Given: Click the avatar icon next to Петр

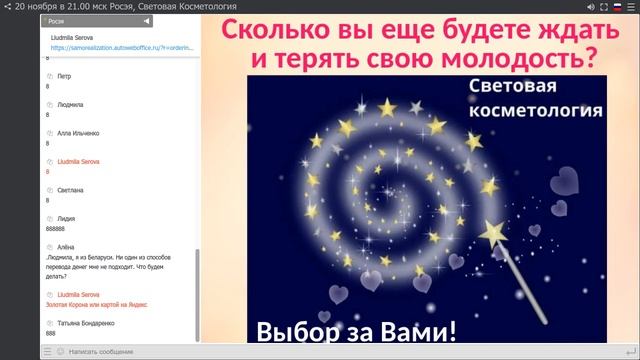Looking at the screenshot, I should click(x=50, y=76).
